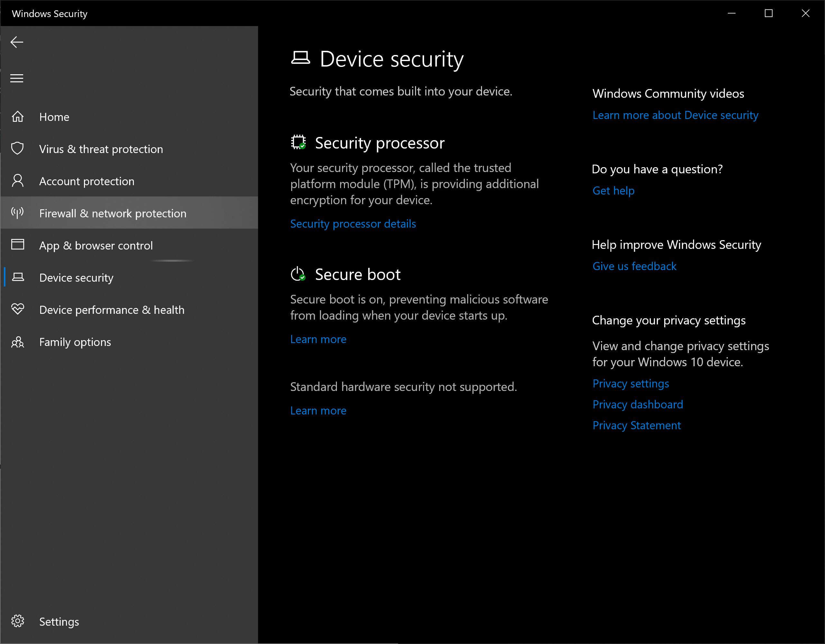Open Learn more about Device security

click(675, 115)
